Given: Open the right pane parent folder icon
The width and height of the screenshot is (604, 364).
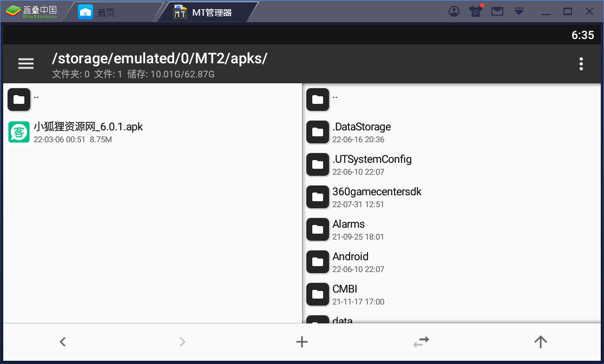Looking at the screenshot, I should (x=318, y=100).
